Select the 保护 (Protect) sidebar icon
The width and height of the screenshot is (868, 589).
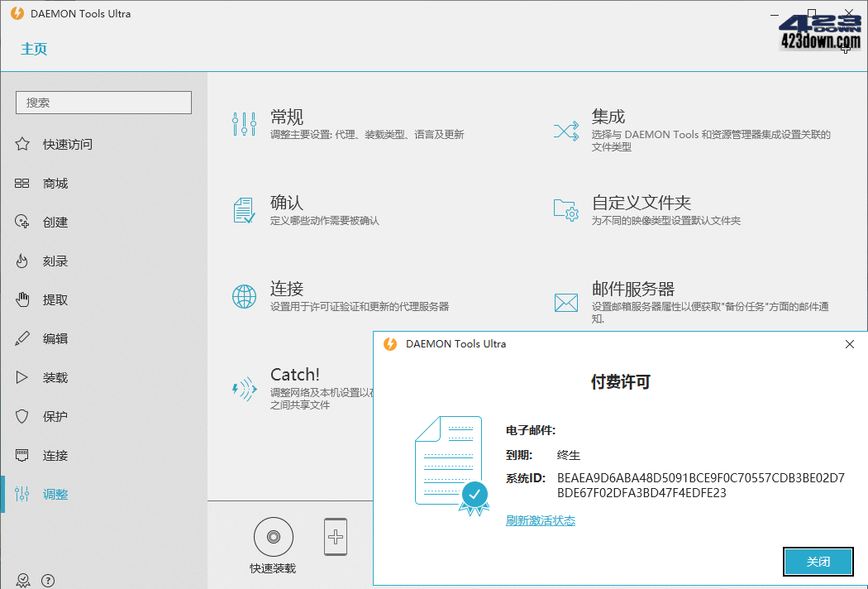[22, 416]
